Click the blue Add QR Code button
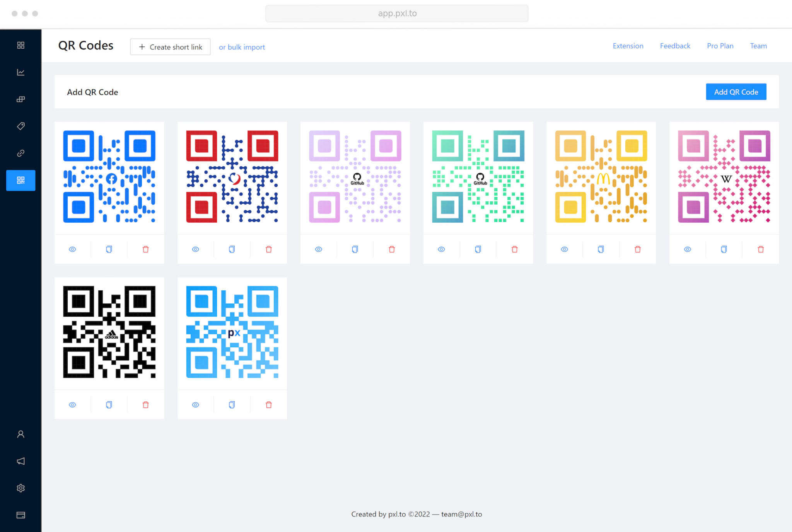 (x=736, y=92)
